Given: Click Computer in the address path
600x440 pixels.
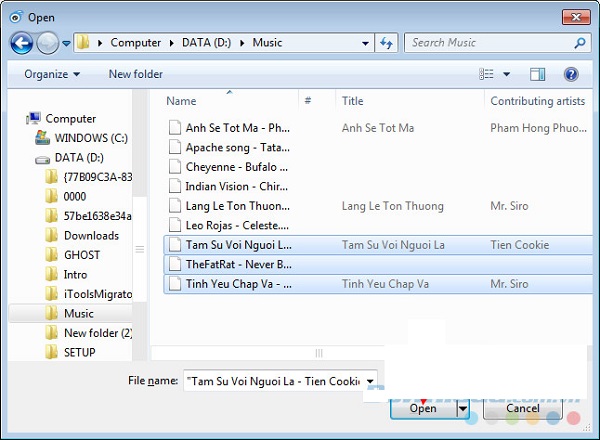Looking at the screenshot, I should coord(135,42).
